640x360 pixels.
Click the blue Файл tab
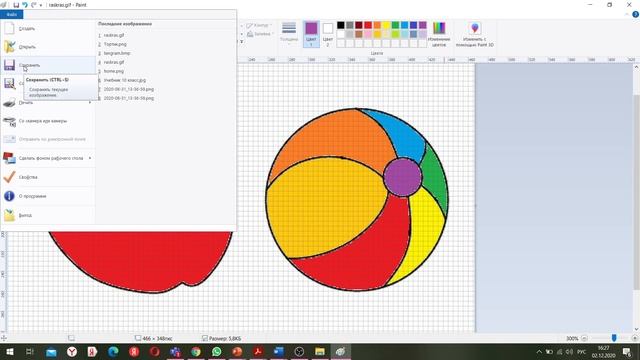pos(12,15)
